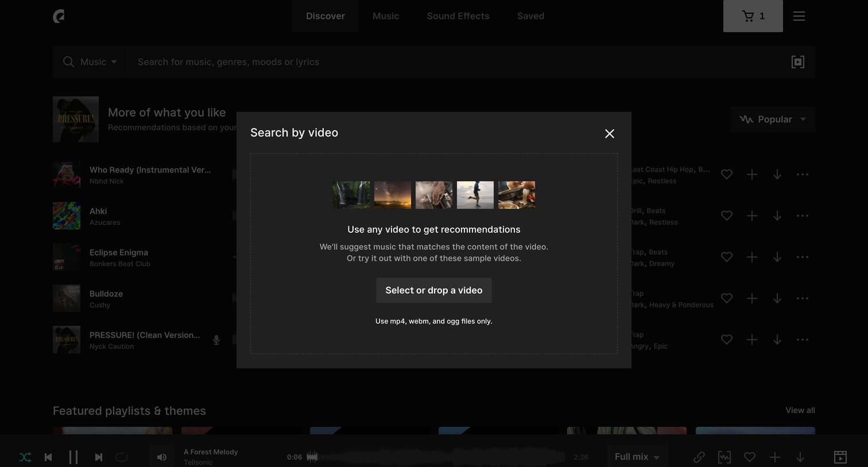This screenshot has height=467, width=868.
Task: Seek within the player waveform
Action: coord(436,457)
